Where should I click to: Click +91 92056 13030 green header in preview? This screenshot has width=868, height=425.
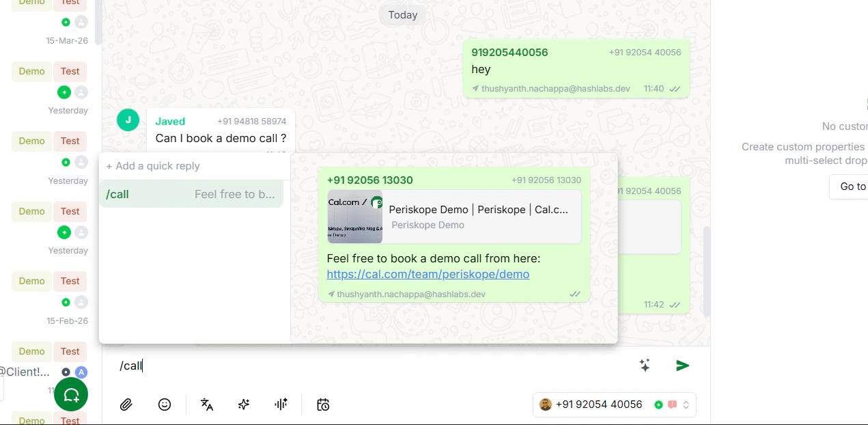[x=369, y=180]
